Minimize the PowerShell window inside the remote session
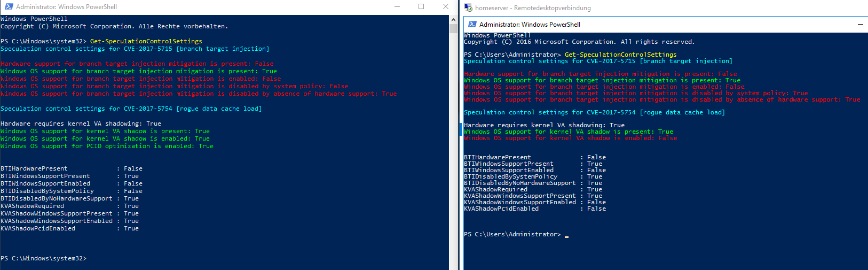 860,25
